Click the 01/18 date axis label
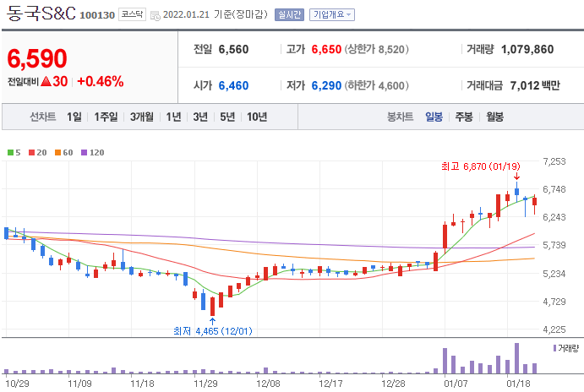The width and height of the screenshot is (584, 392). click(518, 384)
